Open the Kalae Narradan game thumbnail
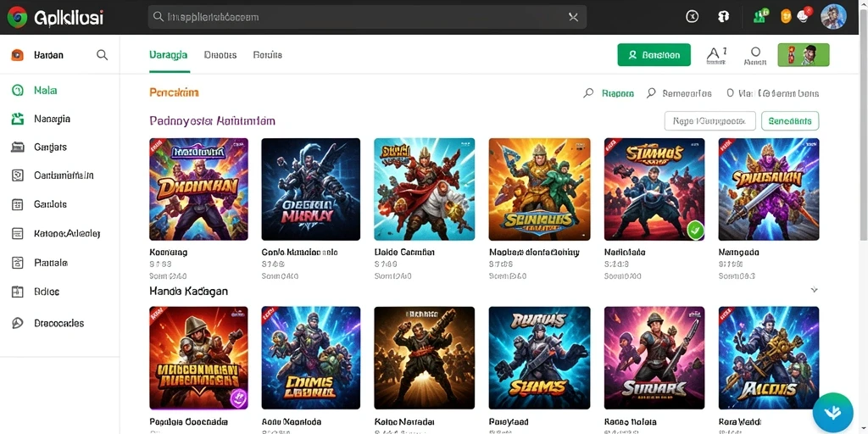 coord(424,358)
